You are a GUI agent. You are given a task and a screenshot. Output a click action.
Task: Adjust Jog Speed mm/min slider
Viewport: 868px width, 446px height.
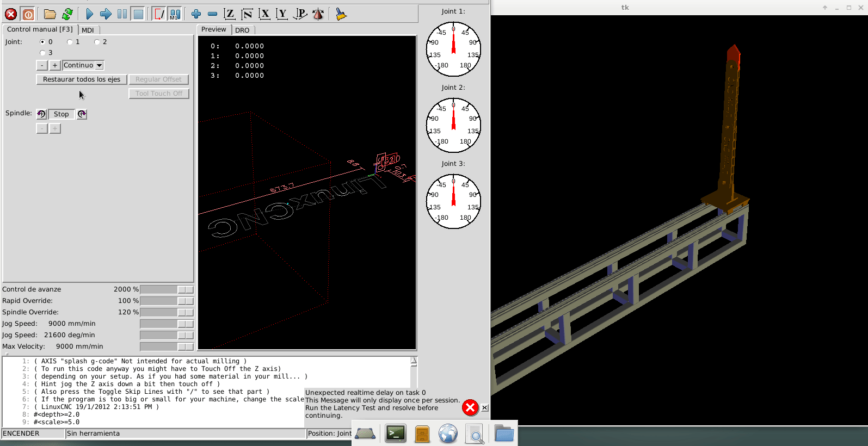point(167,324)
